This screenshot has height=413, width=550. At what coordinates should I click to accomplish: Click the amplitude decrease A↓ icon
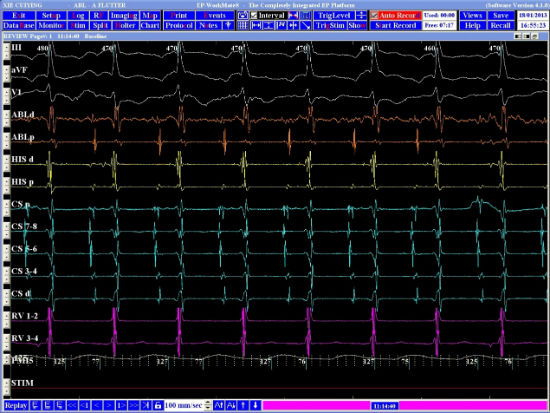pyautogui.click(x=231, y=406)
